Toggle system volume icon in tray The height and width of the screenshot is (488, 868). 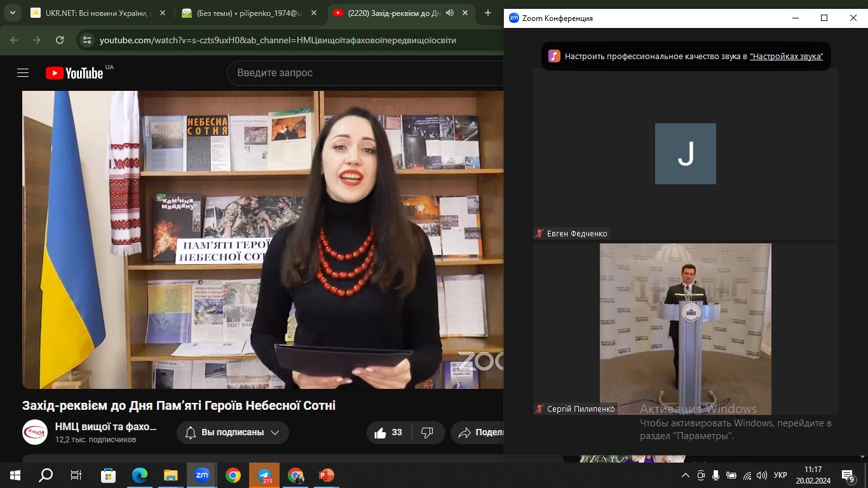tap(762, 475)
